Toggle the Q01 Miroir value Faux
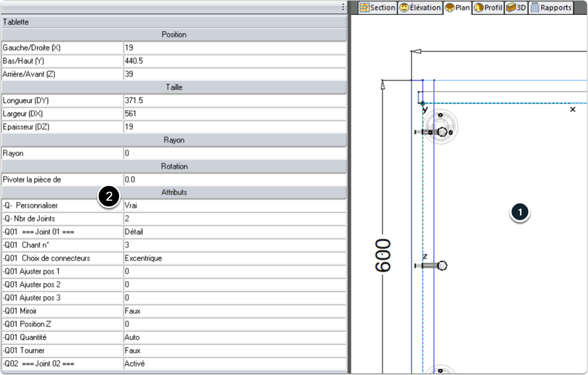 (x=234, y=311)
